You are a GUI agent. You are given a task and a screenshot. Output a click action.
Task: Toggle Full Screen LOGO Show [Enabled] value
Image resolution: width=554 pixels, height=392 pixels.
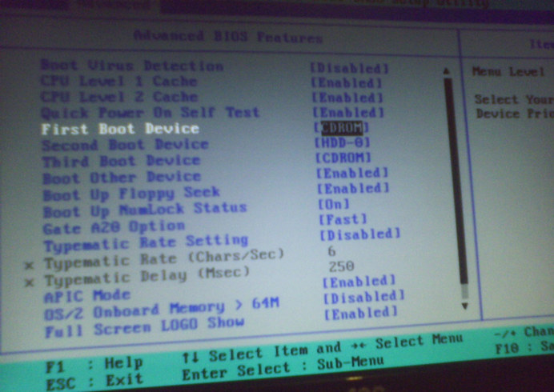361,314
